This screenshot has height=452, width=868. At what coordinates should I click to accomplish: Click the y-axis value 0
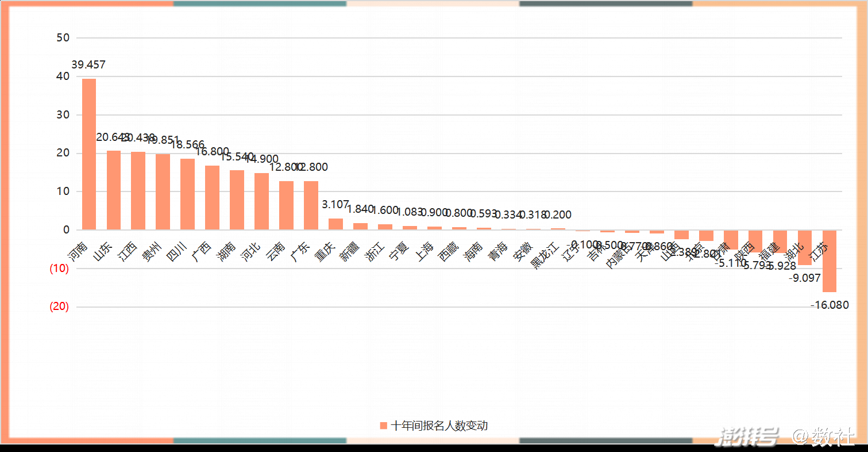click(67, 230)
